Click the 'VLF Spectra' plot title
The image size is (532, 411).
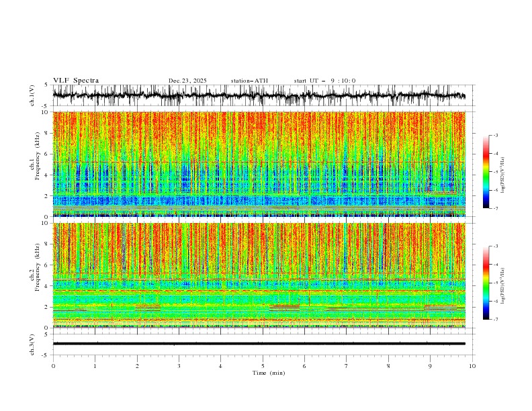click(76, 81)
